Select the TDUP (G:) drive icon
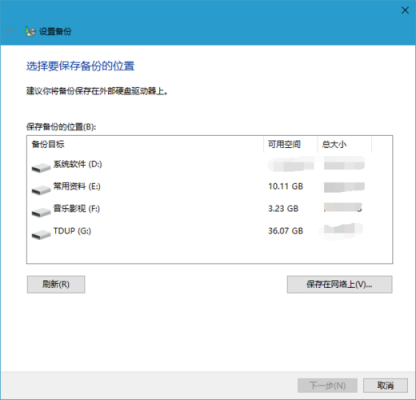 pos(41,235)
